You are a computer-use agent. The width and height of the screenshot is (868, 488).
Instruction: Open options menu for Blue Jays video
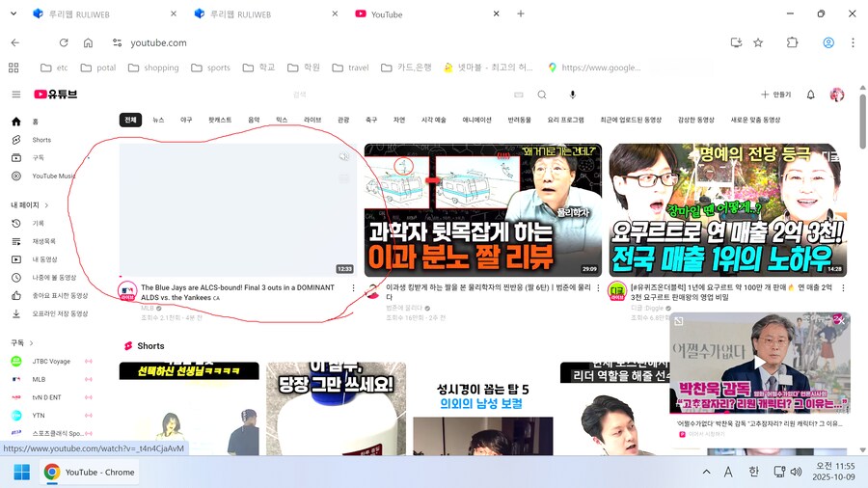coord(353,287)
